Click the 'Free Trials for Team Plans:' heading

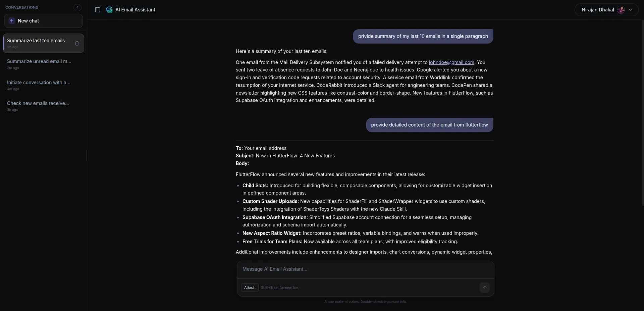[x=272, y=242]
